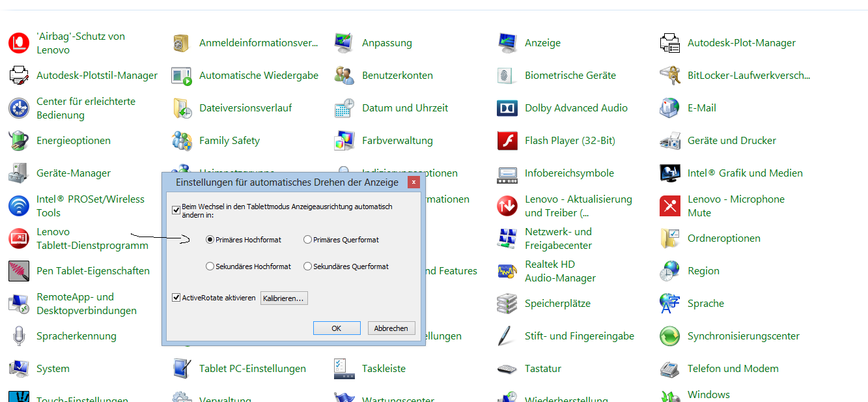Open the Telefon und Modem icon
This screenshot has height=402, width=868.
[x=670, y=369]
